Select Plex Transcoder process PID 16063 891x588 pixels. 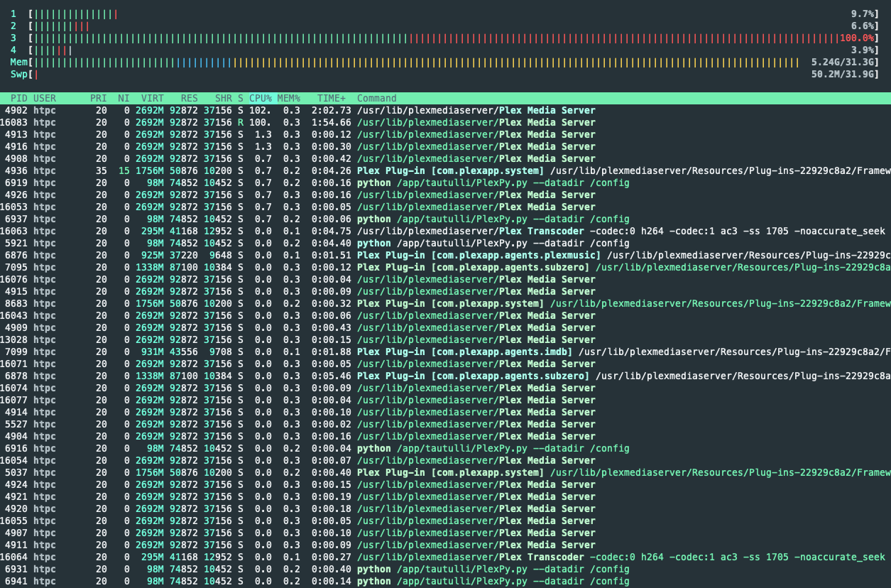click(445, 231)
